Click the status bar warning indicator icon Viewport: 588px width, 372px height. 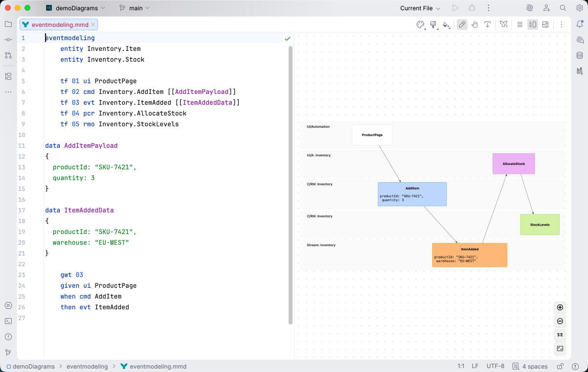[576, 366]
